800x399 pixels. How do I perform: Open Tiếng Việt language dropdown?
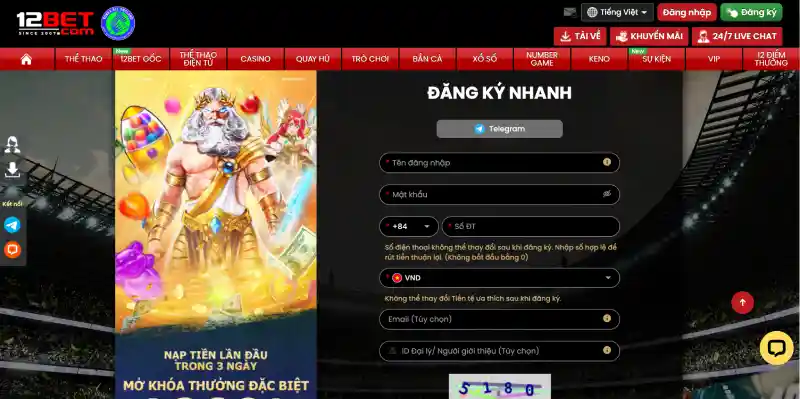pos(617,12)
